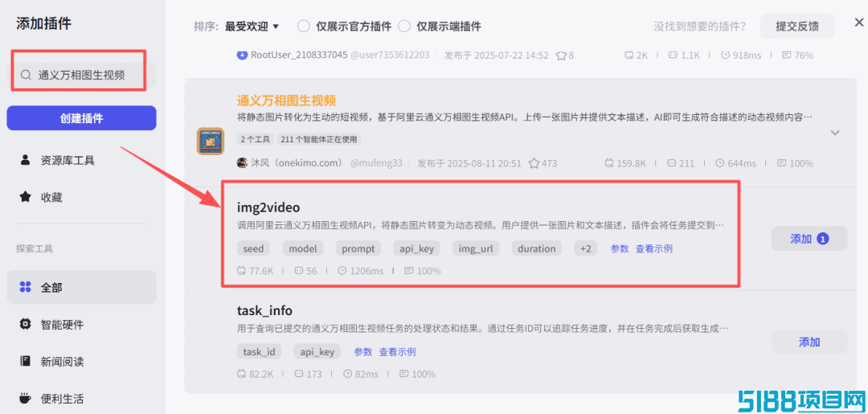Open 参数 link for task_info

363,351
